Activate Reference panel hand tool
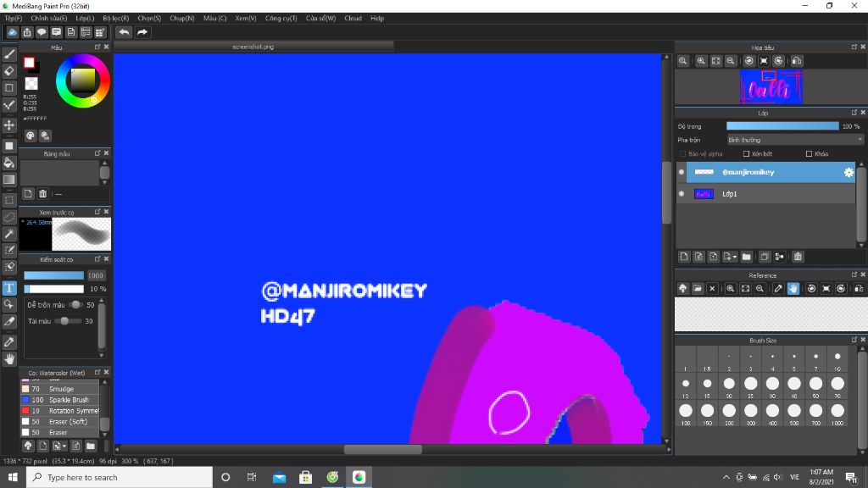The height and width of the screenshot is (488, 868). [793, 288]
